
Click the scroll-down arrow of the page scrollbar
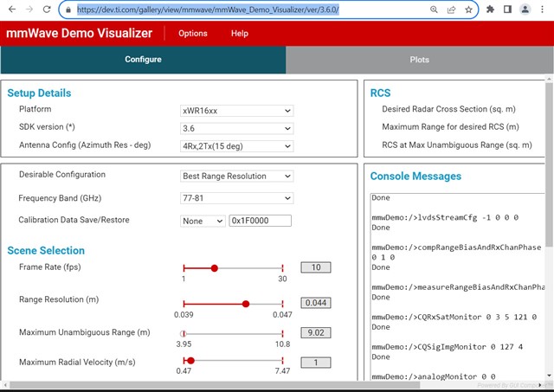coord(549,376)
